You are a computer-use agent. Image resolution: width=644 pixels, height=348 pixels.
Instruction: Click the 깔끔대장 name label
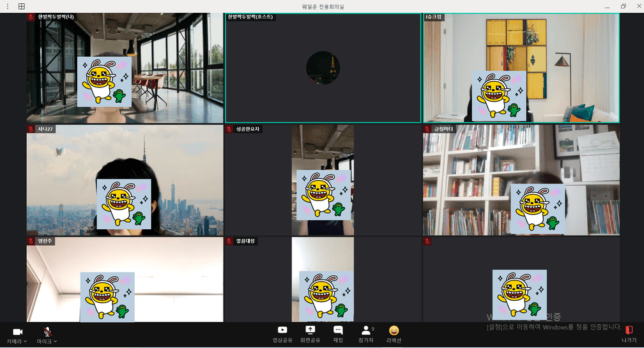point(245,241)
